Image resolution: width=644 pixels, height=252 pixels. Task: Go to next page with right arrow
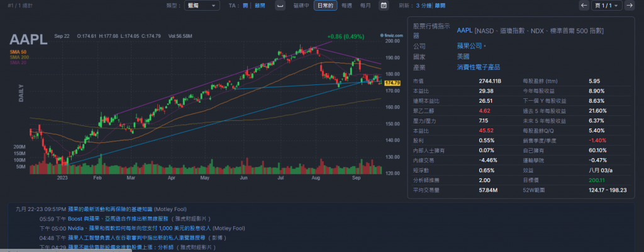[629, 5]
